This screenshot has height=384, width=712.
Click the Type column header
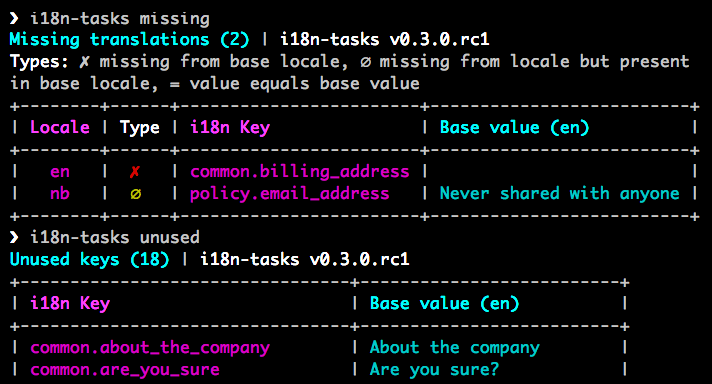point(140,128)
